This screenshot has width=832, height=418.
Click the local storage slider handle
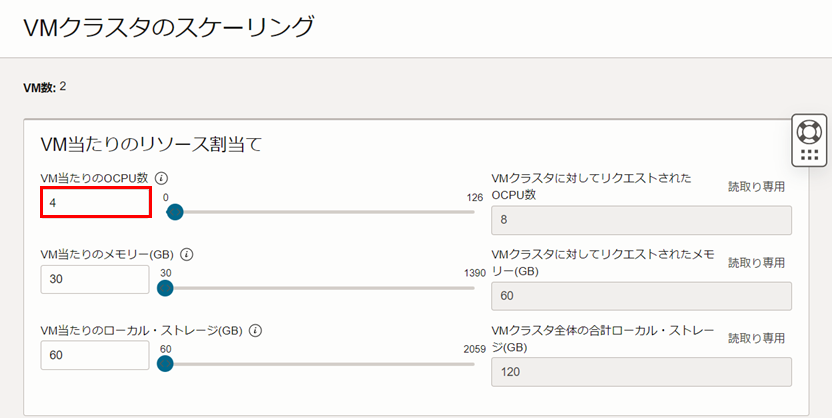click(166, 364)
